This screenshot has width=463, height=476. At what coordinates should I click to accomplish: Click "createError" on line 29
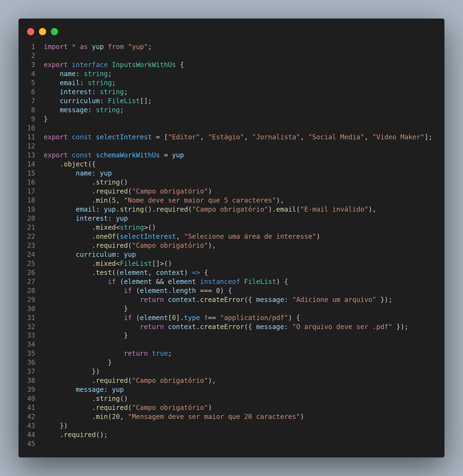222,299
